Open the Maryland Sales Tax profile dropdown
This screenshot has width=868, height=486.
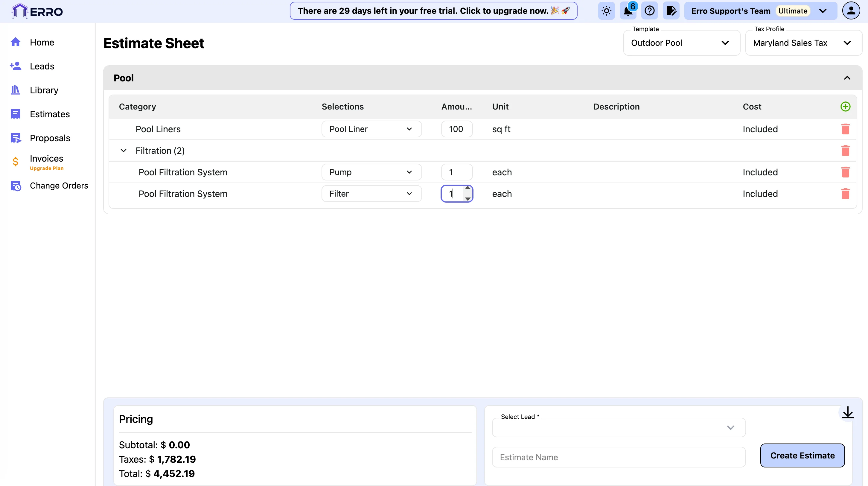(x=803, y=43)
